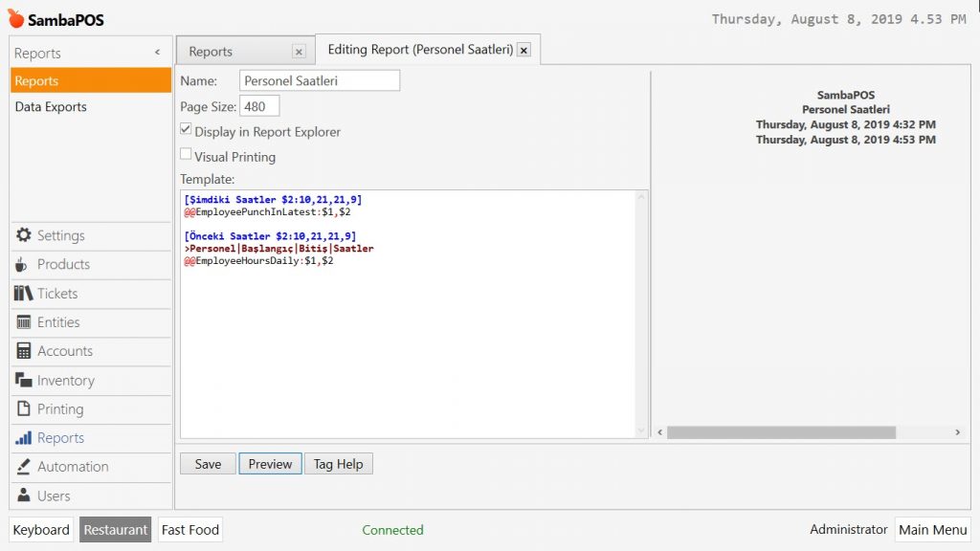Enable the Visual Printing checkbox
Viewport: 980px width, 551px height.
click(x=186, y=155)
